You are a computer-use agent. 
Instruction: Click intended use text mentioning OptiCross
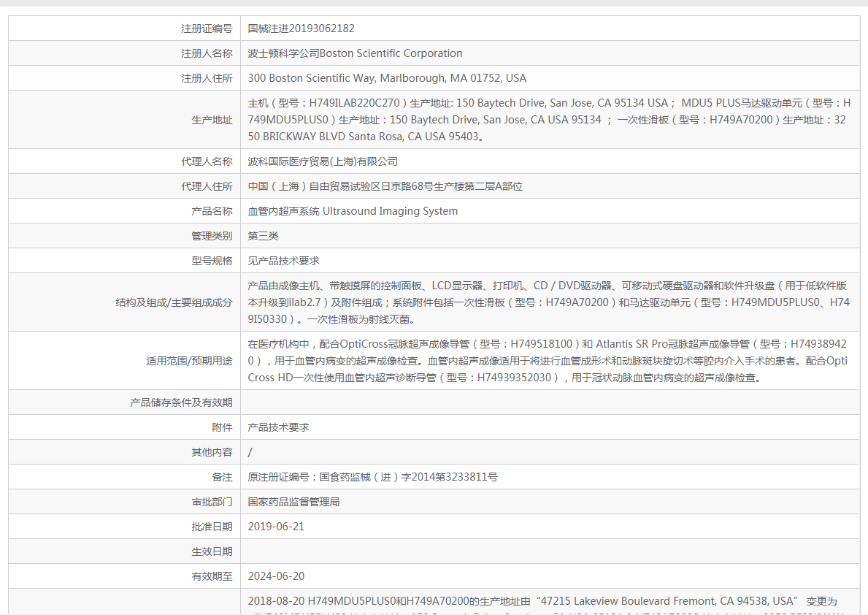548,361
